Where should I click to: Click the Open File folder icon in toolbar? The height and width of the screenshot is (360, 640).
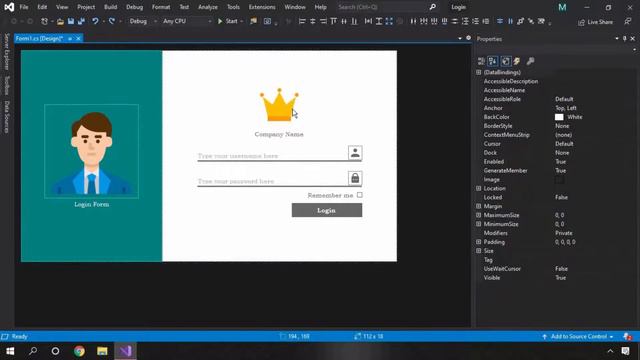click(x=60, y=21)
